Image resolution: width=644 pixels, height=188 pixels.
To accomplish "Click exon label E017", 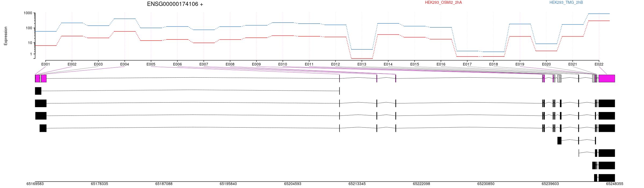I will (467, 64).
